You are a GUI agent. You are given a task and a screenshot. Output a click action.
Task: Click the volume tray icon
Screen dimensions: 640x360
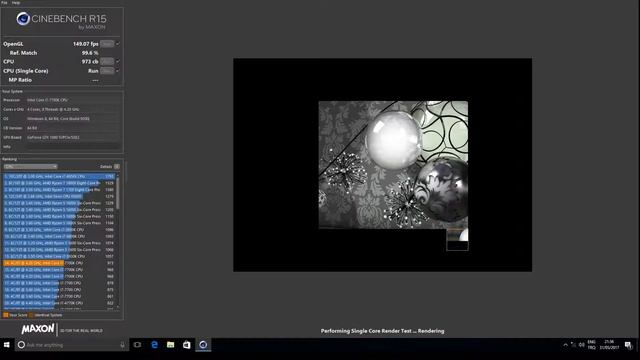point(582,345)
